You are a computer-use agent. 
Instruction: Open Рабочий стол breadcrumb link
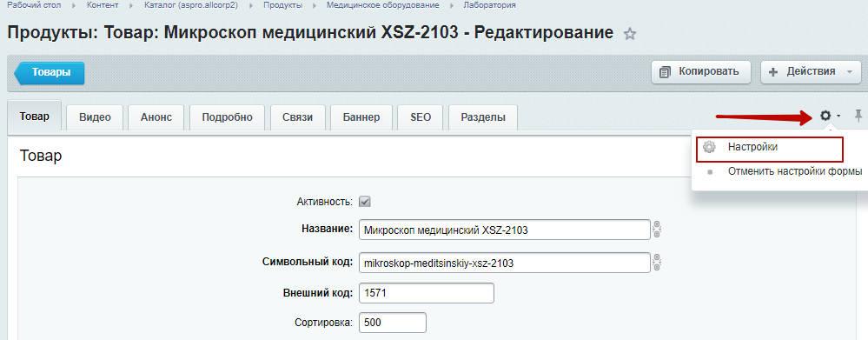(34, 5)
